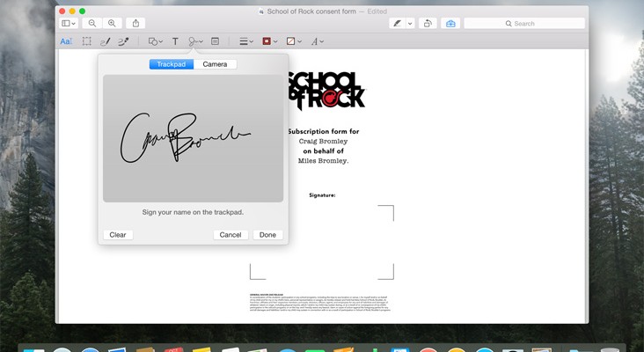Viewport: 644px width, 352px height.
Task: Clear the drawn signature
Action: coord(118,235)
